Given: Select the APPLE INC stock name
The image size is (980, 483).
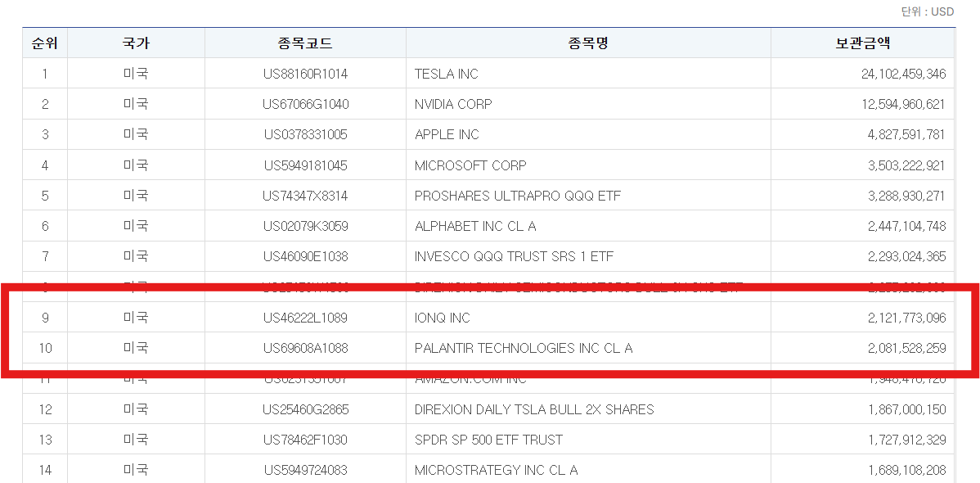Looking at the screenshot, I should [447, 134].
